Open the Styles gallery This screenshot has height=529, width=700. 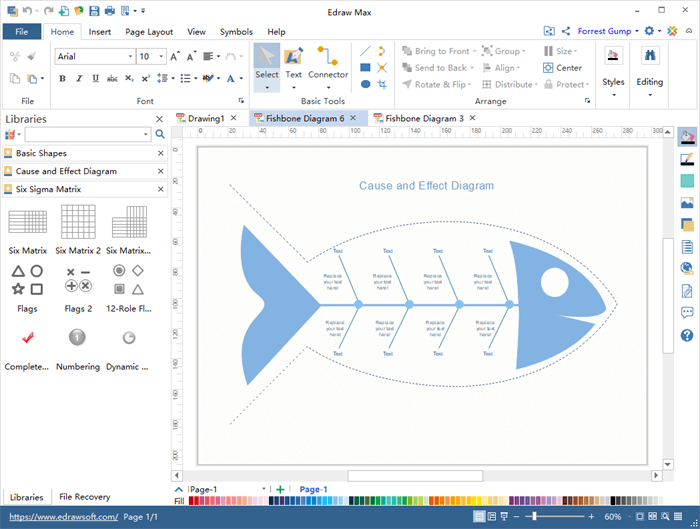click(x=613, y=71)
